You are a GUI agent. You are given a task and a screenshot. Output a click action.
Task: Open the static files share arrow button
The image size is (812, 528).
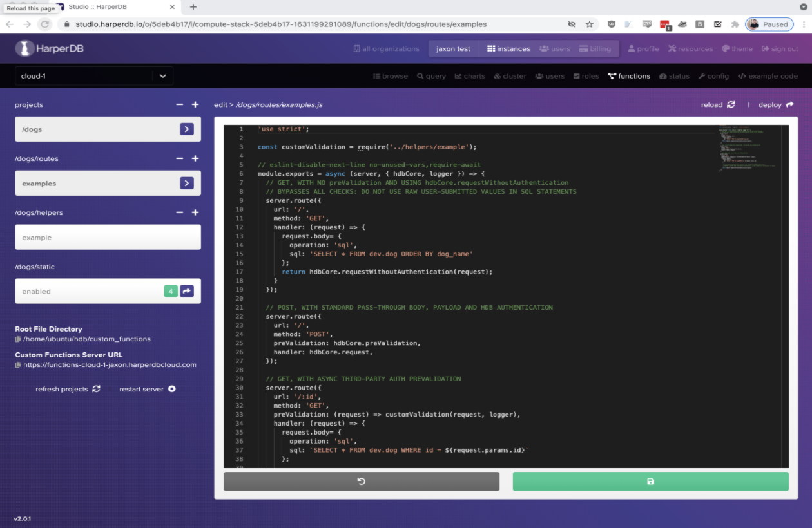pyautogui.click(x=187, y=291)
